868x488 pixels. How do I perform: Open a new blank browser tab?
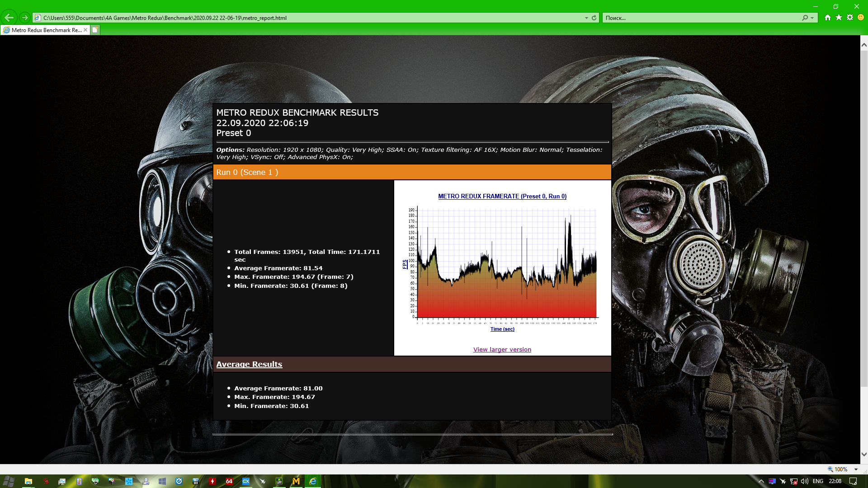point(95,30)
